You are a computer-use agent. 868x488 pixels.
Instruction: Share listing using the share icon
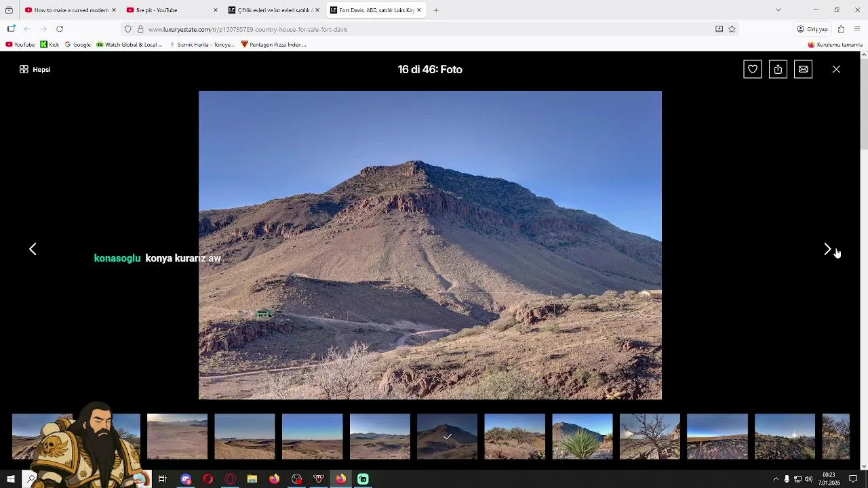point(778,69)
